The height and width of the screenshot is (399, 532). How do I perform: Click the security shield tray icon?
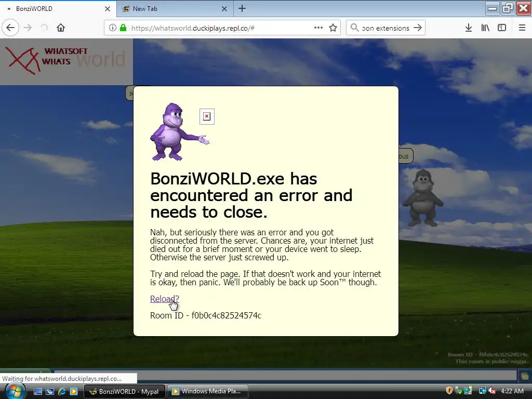(x=449, y=391)
